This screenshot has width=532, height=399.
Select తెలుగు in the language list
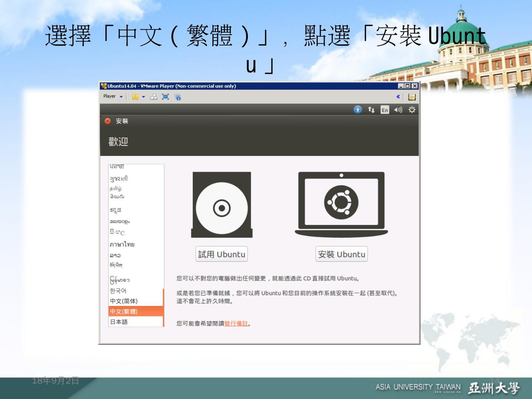[x=136, y=197]
